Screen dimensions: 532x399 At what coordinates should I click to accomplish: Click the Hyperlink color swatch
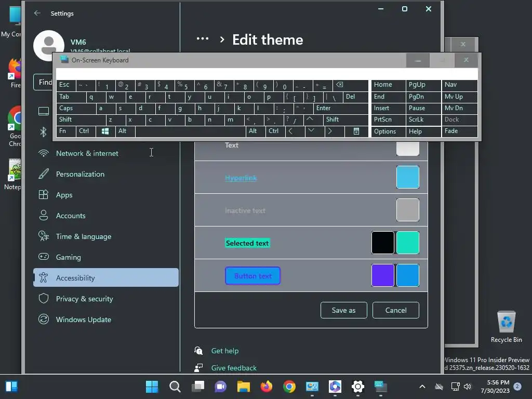click(407, 177)
